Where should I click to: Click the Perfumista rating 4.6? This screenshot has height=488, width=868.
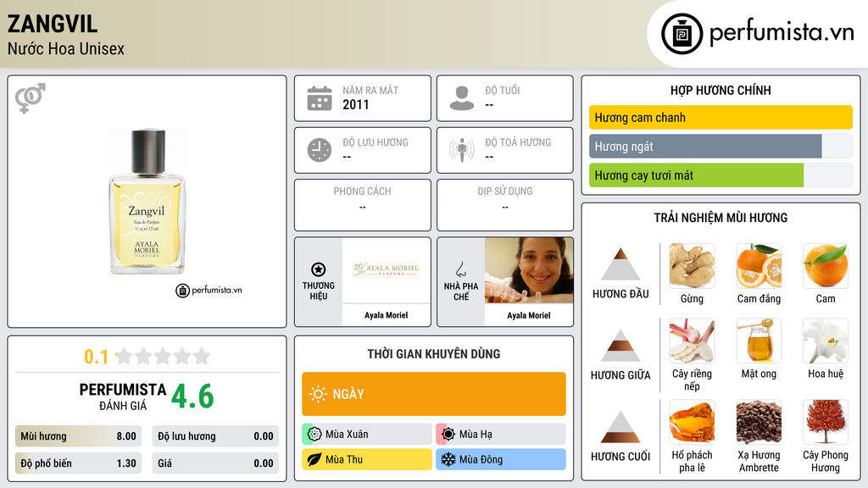pyautogui.click(x=192, y=396)
